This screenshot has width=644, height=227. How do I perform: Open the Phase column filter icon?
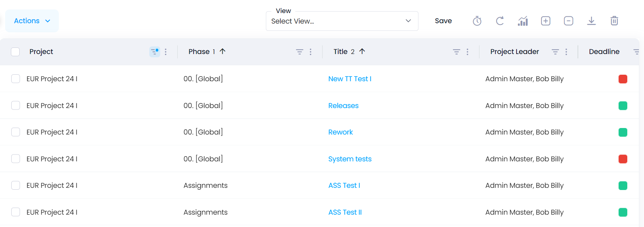click(300, 52)
